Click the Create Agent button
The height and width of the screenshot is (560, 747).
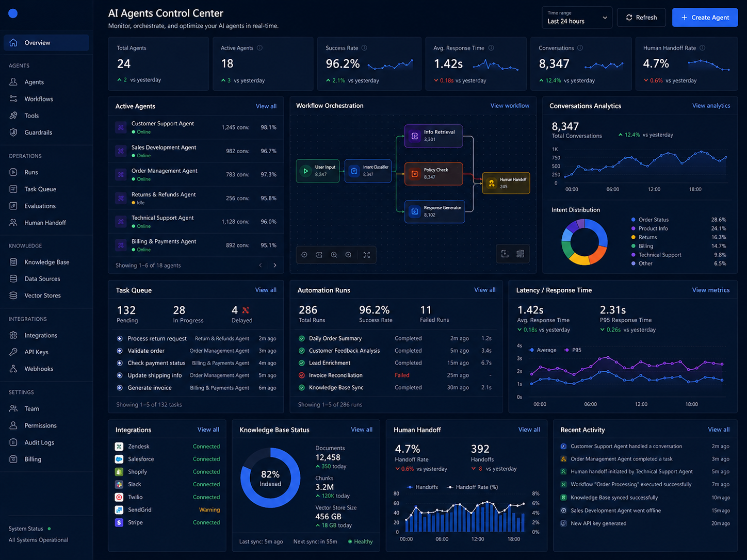pos(705,18)
